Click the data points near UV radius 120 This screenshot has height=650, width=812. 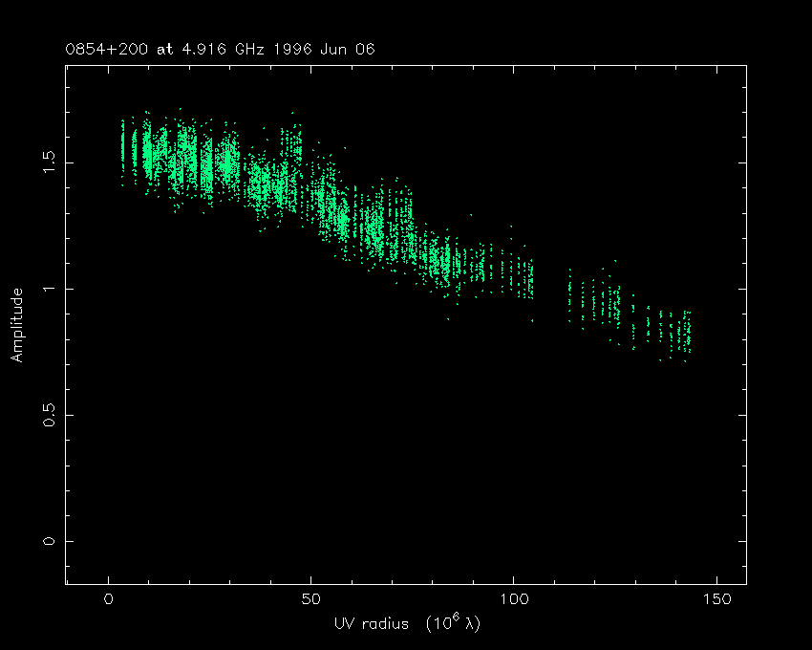pyautogui.click(x=596, y=304)
